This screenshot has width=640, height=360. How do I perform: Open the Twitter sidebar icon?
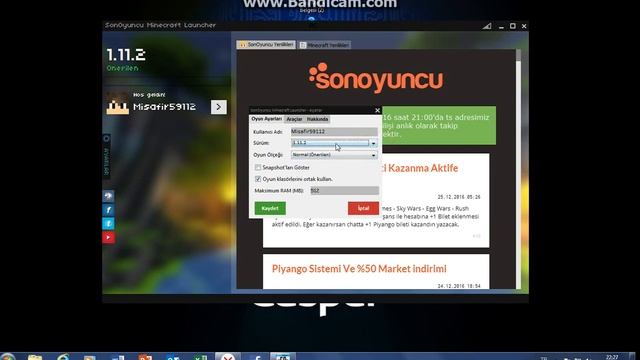tap(108, 224)
